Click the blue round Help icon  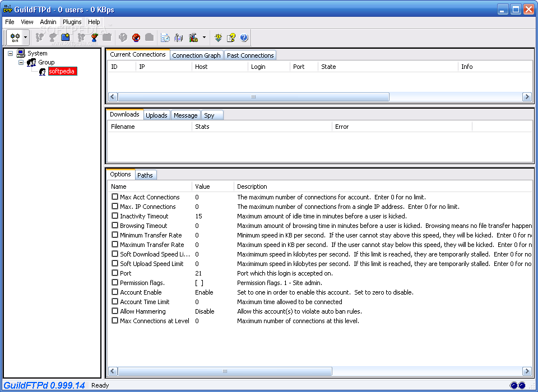(244, 38)
